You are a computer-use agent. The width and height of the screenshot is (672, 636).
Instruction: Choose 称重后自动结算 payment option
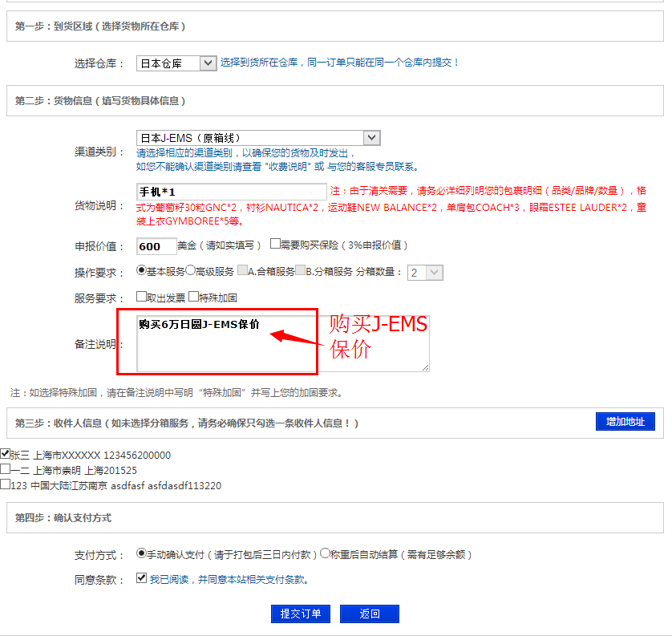(x=325, y=553)
